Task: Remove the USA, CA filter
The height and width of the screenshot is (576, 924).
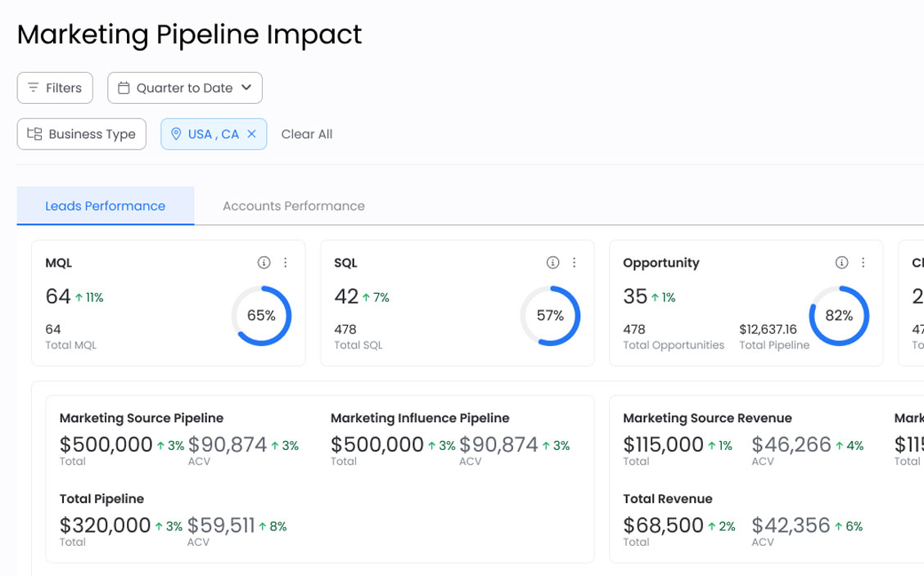Action: [x=250, y=133]
